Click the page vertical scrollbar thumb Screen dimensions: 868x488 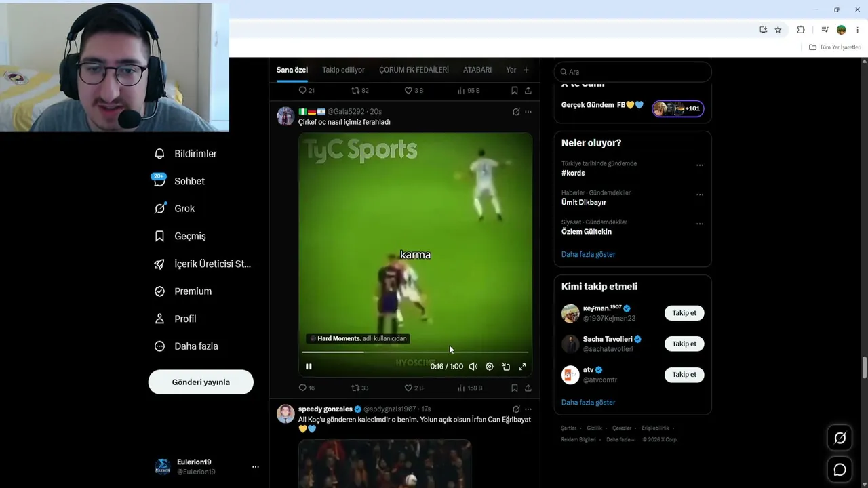coord(865,368)
